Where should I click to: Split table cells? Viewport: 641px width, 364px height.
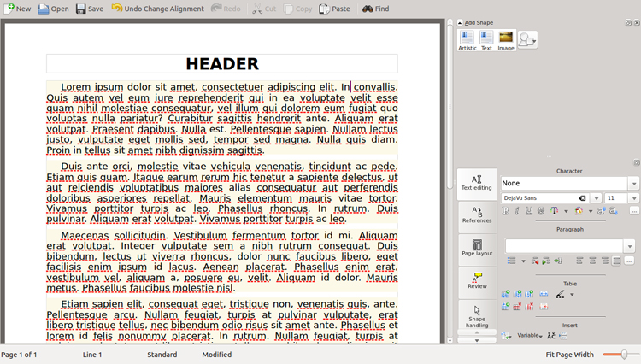point(544,307)
